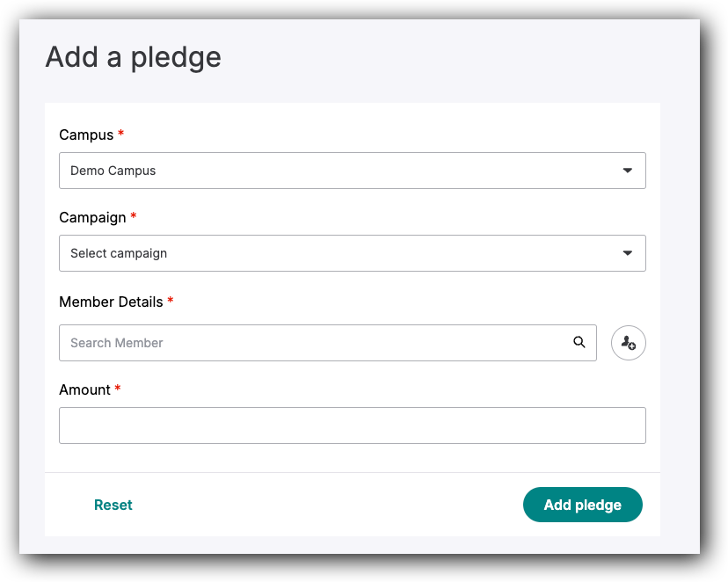Click the required asterisk beside Member Details
Screen dimensions: 728x582
coord(169,302)
